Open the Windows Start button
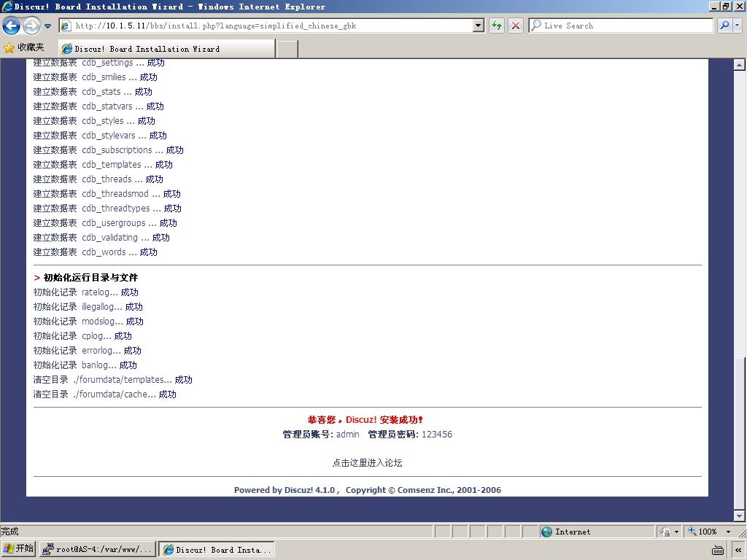Screen dimensions: 747x560 point(18,549)
